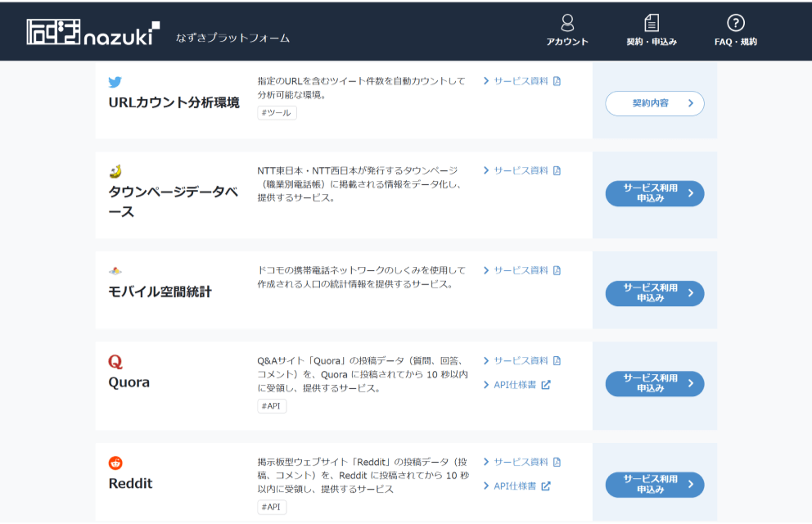Click the Twitter bird icon beside URLカウント分析環境

(115, 82)
